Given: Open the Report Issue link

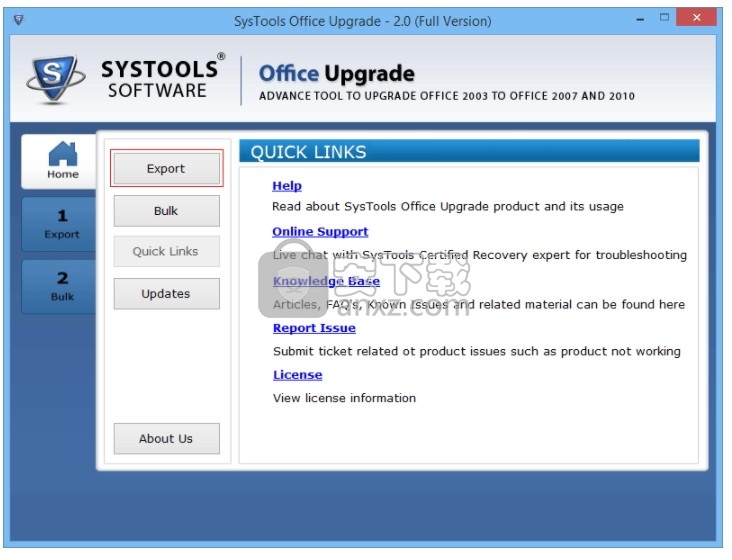Looking at the screenshot, I should coord(314,328).
